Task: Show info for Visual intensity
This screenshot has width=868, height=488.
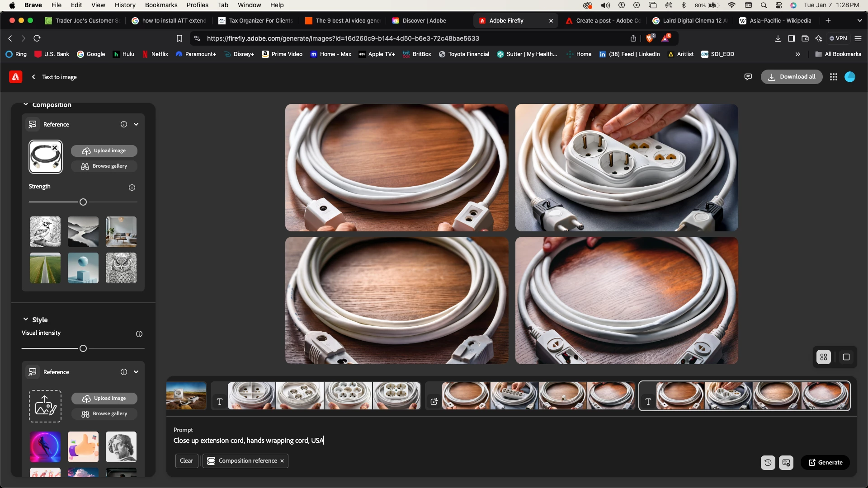Action: [x=139, y=334]
